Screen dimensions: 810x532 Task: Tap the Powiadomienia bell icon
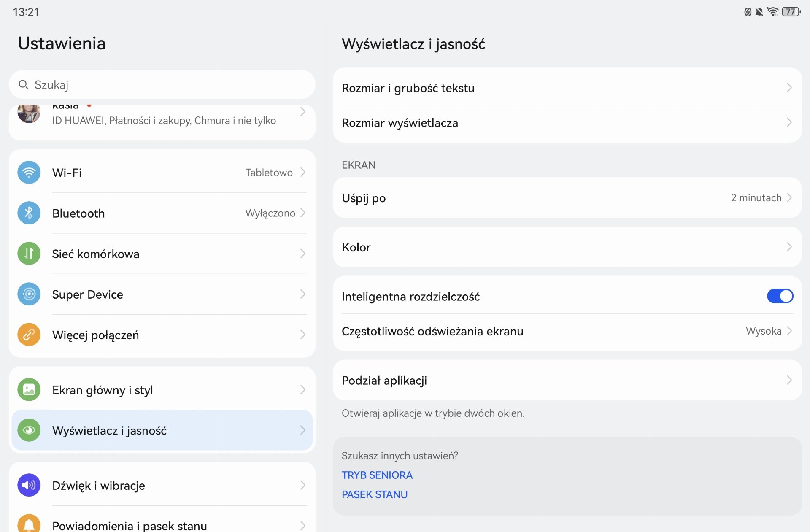(29, 524)
